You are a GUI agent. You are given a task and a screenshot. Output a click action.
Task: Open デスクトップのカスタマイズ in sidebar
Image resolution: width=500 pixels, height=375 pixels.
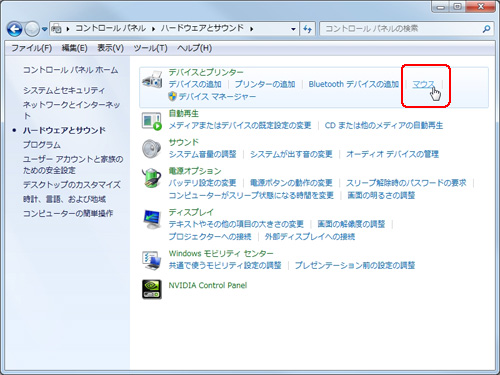[x=72, y=185]
